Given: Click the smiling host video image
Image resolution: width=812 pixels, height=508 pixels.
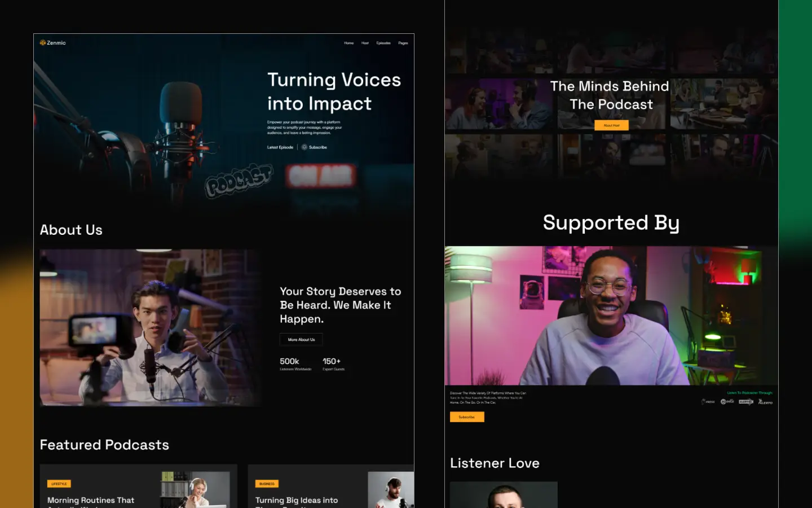Looking at the screenshot, I should click(x=611, y=316).
